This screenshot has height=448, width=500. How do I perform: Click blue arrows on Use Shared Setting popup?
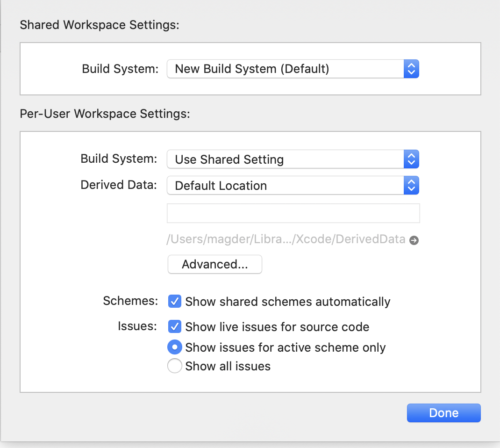tap(411, 159)
